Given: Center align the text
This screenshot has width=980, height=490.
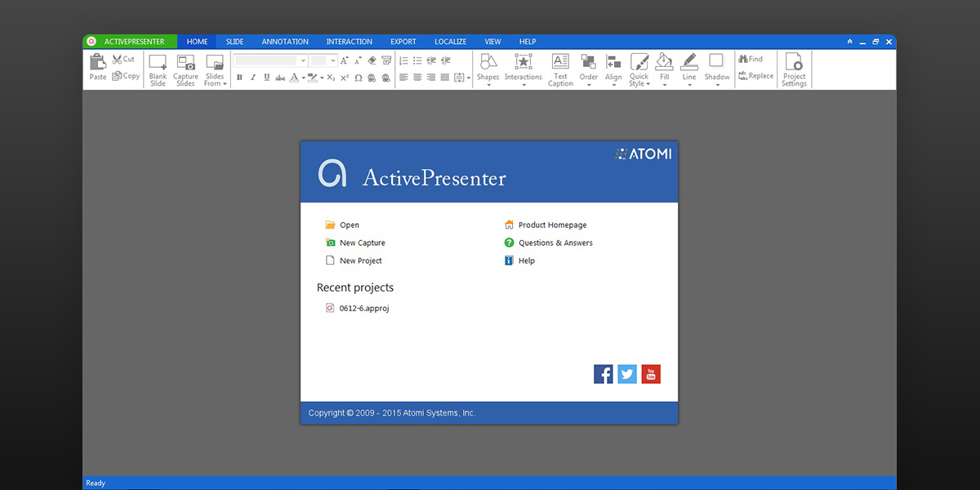Looking at the screenshot, I should [417, 78].
